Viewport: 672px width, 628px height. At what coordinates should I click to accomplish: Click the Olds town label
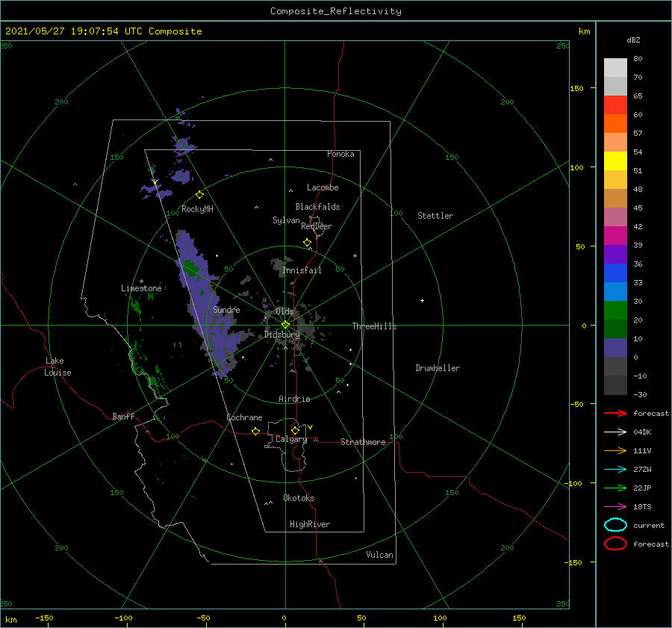pos(284,311)
